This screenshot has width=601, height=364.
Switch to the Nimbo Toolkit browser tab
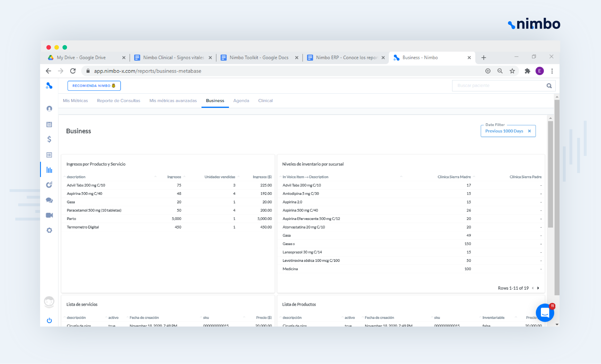click(x=259, y=58)
